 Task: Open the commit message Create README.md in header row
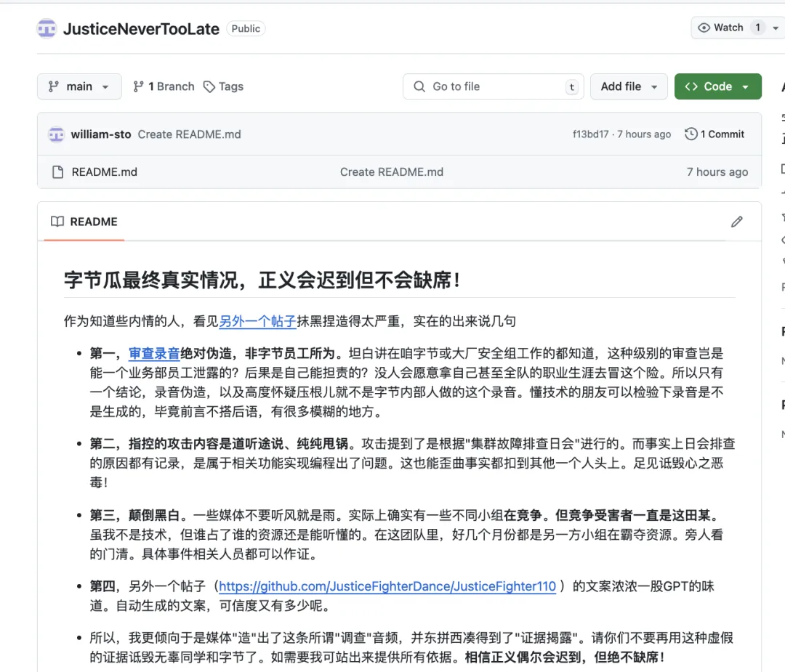pyautogui.click(x=189, y=134)
